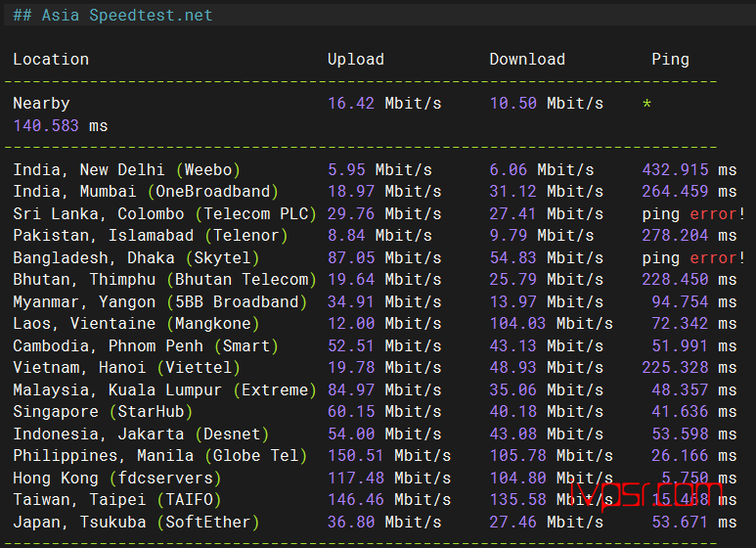Select the Download column header

tap(527, 60)
